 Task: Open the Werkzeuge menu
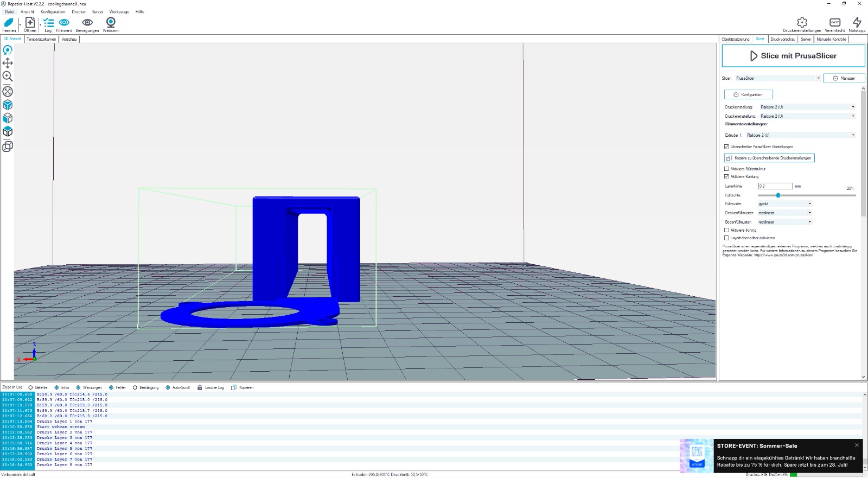tap(119, 12)
